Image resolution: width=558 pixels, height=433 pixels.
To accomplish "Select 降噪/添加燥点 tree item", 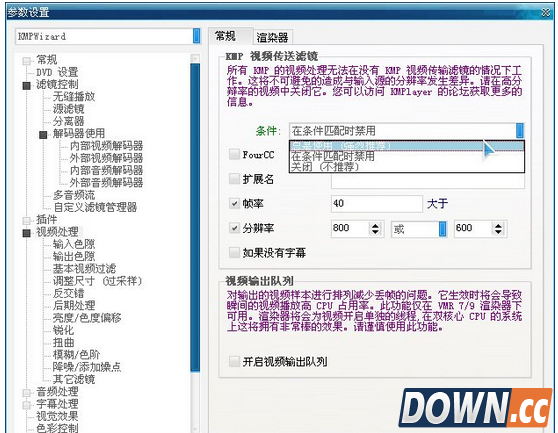I will coord(87,367).
